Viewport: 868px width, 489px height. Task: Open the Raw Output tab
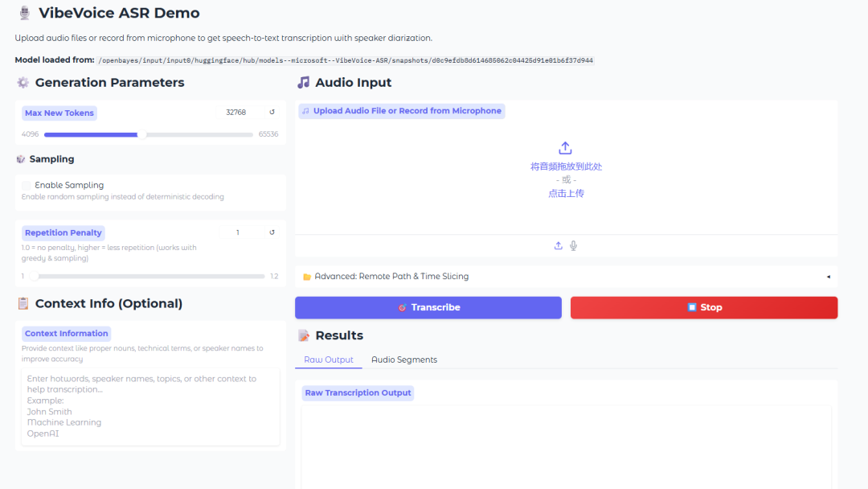(x=329, y=360)
